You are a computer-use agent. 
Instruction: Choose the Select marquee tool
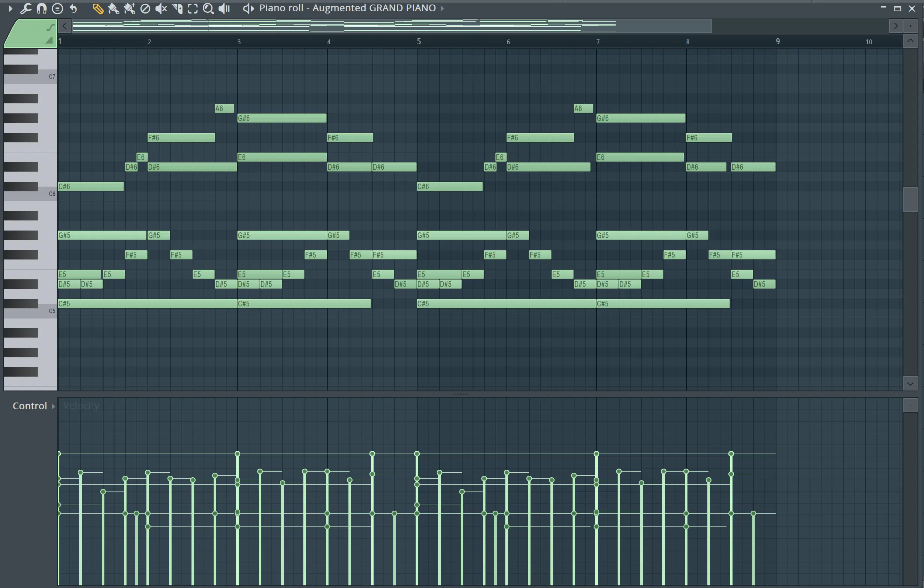(193, 8)
